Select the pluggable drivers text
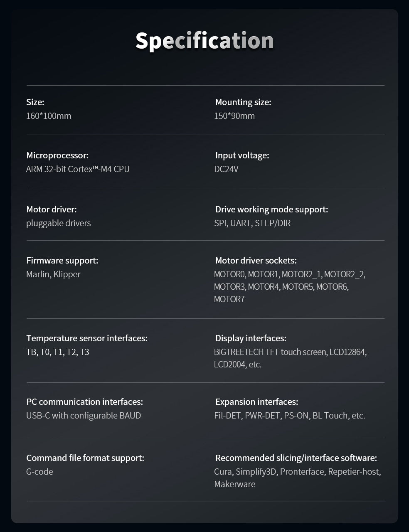Image resolution: width=409 pixels, height=532 pixels. [x=58, y=223]
